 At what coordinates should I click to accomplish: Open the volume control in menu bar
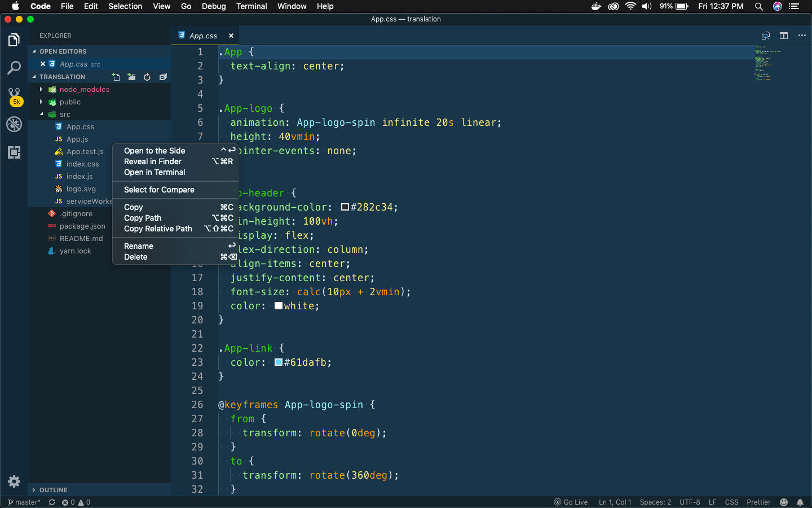coord(647,6)
